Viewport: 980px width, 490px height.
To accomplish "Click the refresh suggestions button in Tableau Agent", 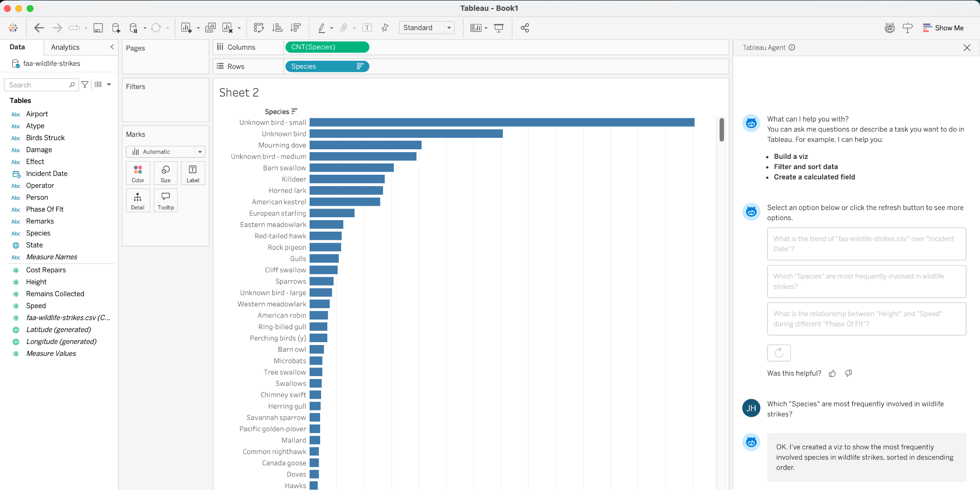I will pos(779,353).
